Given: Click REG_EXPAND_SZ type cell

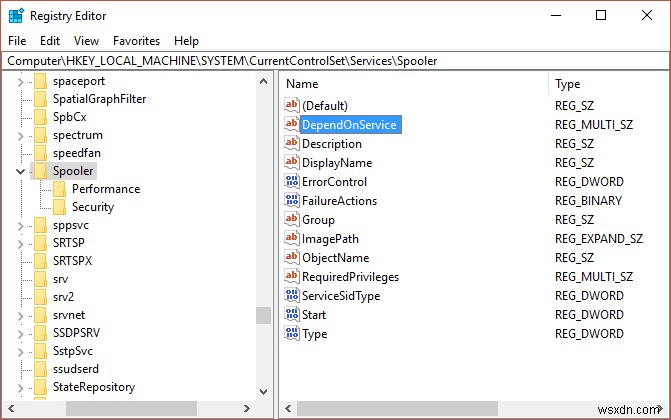Looking at the screenshot, I should pos(599,238).
